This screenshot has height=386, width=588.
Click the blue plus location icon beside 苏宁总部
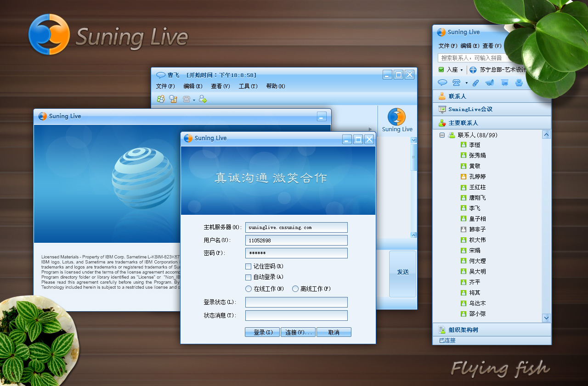pyautogui.click(x=473, y=70)
